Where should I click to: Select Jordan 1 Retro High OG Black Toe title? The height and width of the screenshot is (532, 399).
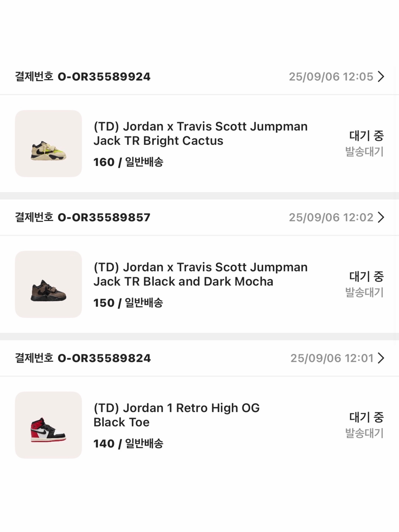coord(176,415)
